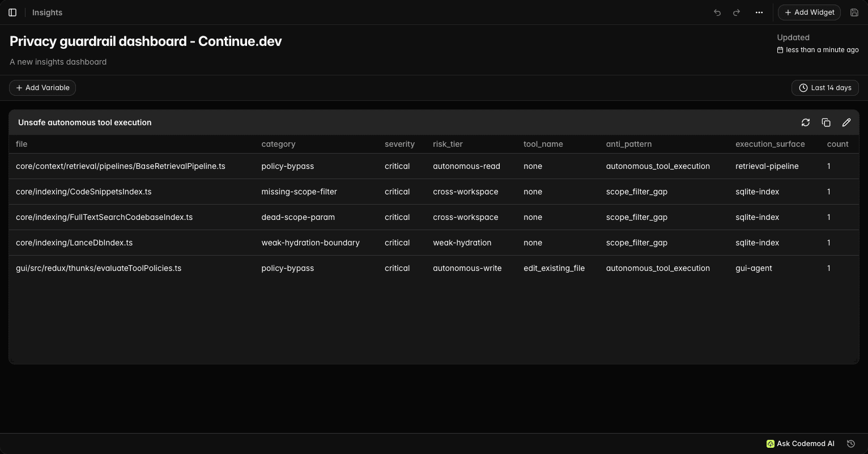Click the Codemod AI logo icon
The height and width of the screenshot is (454, 868).
click(770, 444)
